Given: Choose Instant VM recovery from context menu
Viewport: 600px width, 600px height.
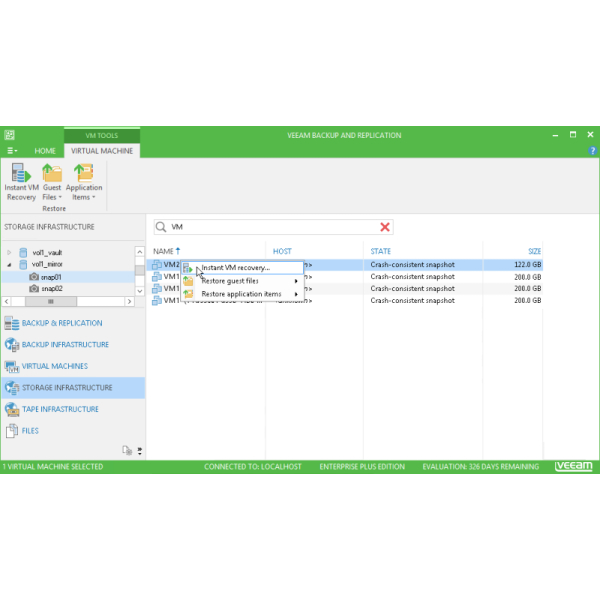Looking at the screenshot, I should [x=235, y=267].
